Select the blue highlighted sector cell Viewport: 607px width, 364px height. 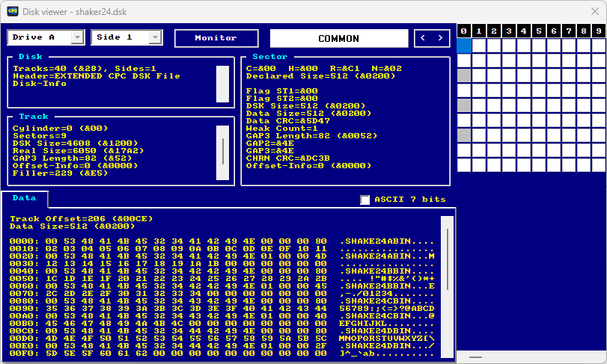464,46
